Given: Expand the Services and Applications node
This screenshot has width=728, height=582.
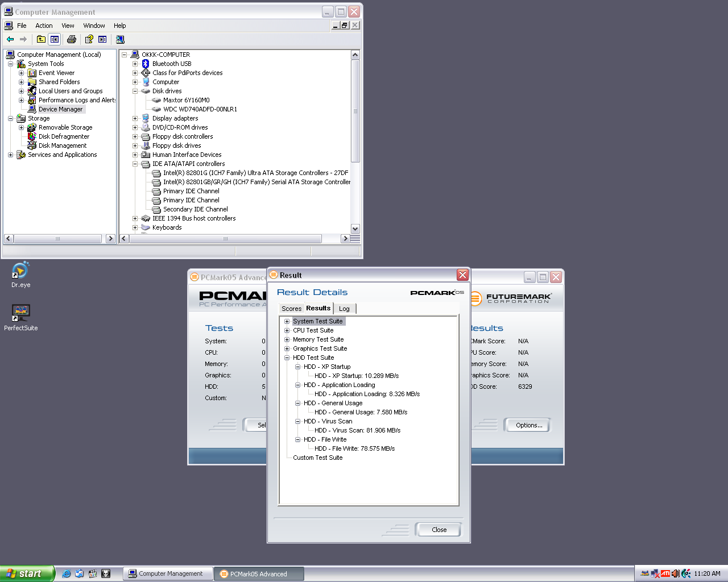Looking at the screenshot, I should click(x=10, y=155).
